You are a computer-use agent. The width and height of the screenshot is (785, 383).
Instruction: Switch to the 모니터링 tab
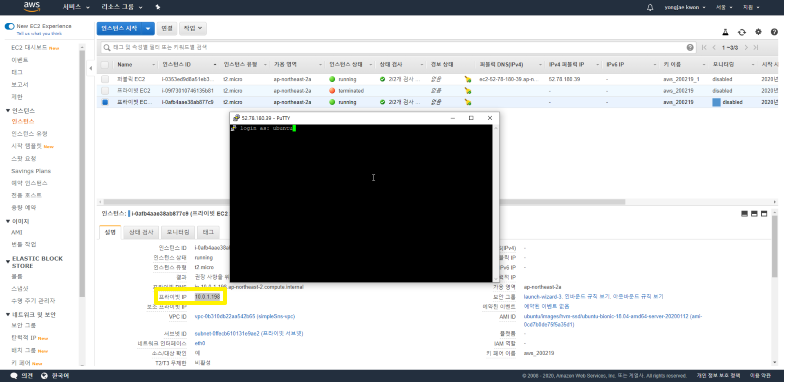click(x=178, y=232)
